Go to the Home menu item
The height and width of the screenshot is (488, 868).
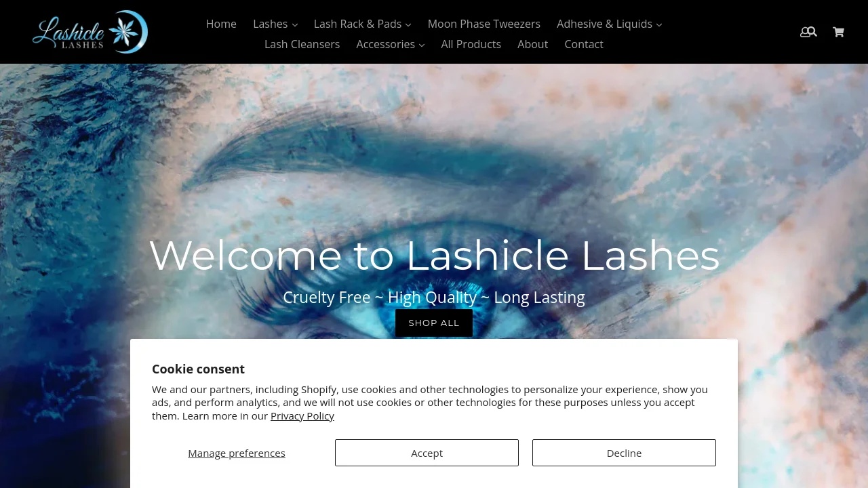click(x=221, y=24)
